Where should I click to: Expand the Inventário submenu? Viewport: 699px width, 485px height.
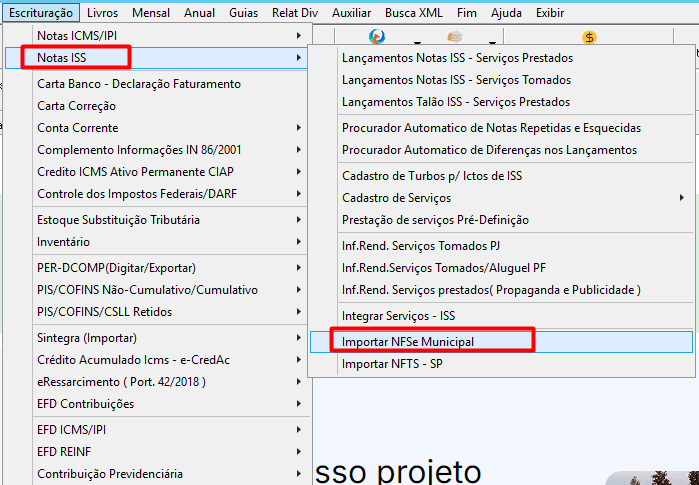tap(156, 242)
